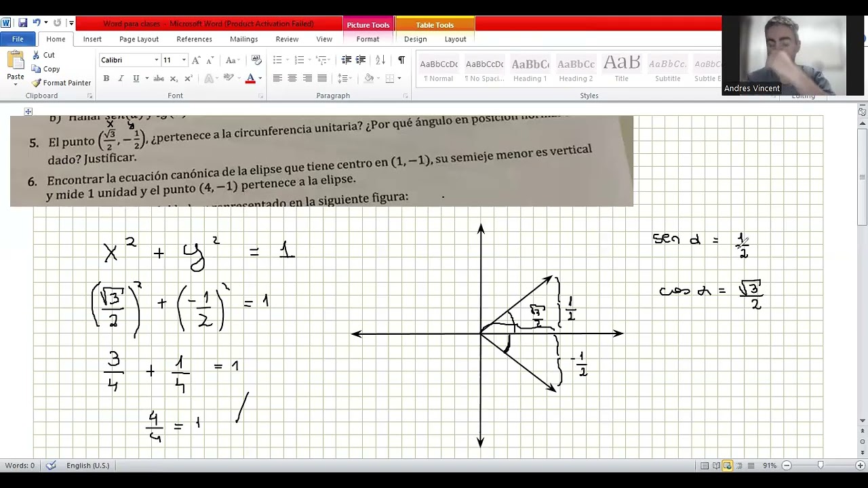Clear formatting icon

[256, 60]
